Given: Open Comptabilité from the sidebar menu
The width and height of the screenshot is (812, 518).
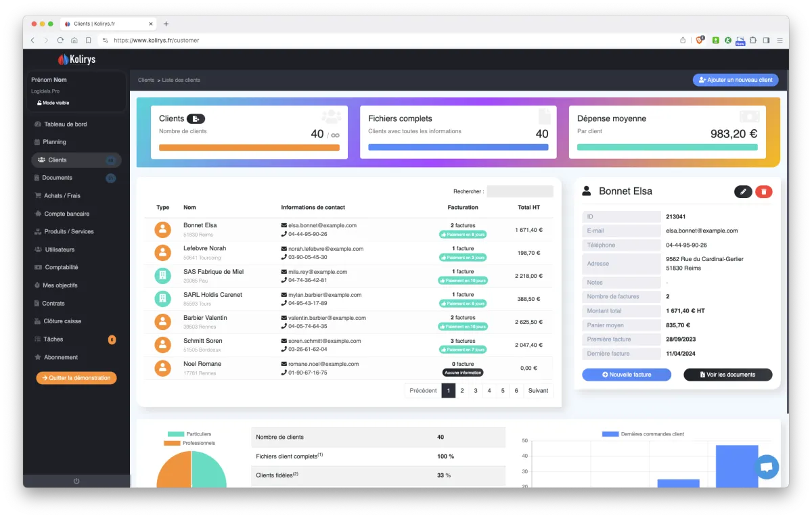Looking at the screenshot, I should tap(61, 267).
